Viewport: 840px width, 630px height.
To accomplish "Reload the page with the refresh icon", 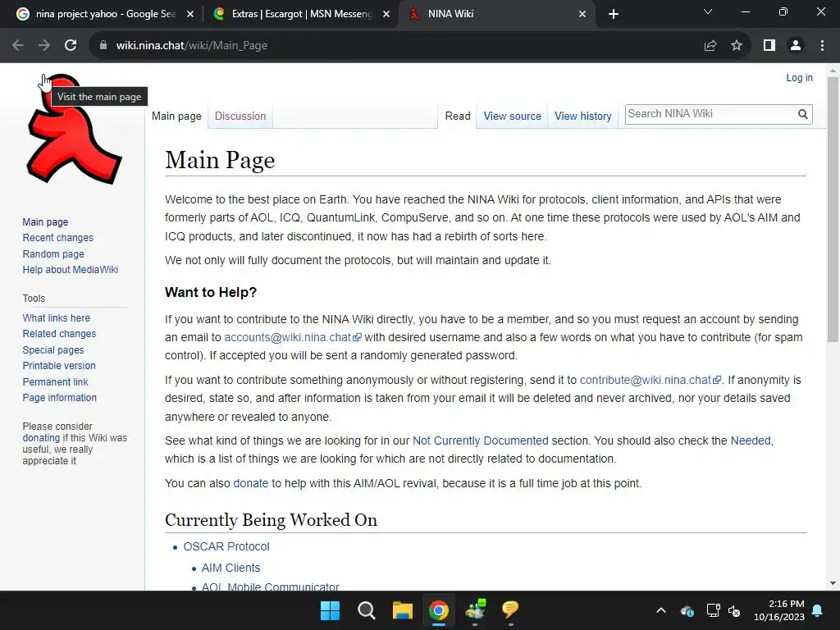I will click(71, 46).
